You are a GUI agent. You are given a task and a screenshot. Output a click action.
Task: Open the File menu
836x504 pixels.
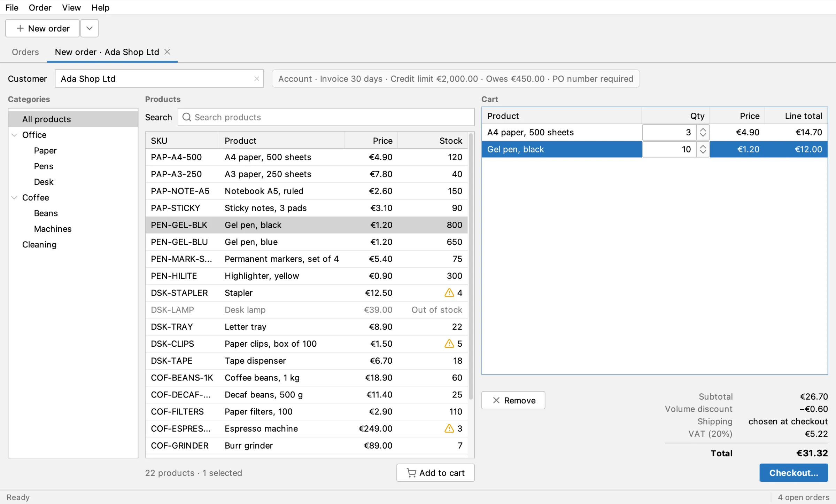click(x=12, y=7)
